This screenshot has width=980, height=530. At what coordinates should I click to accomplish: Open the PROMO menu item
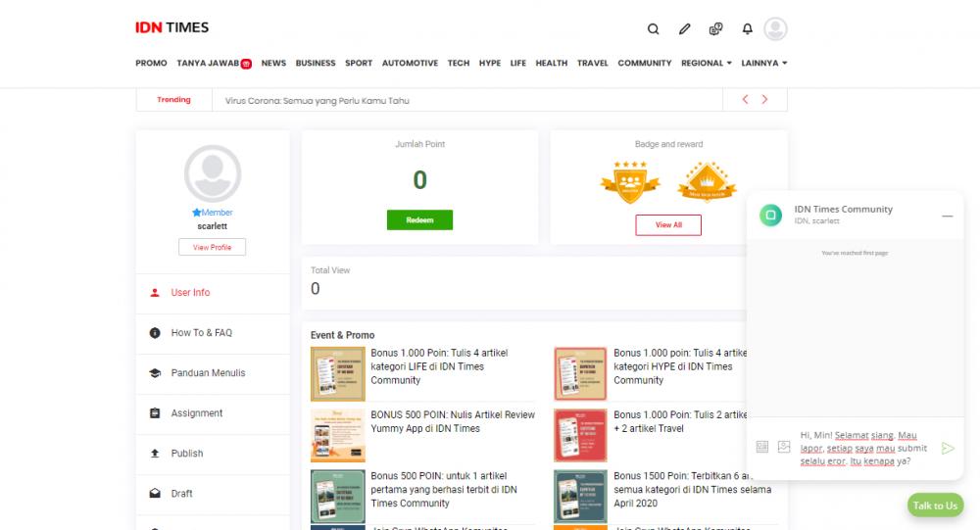151,63
